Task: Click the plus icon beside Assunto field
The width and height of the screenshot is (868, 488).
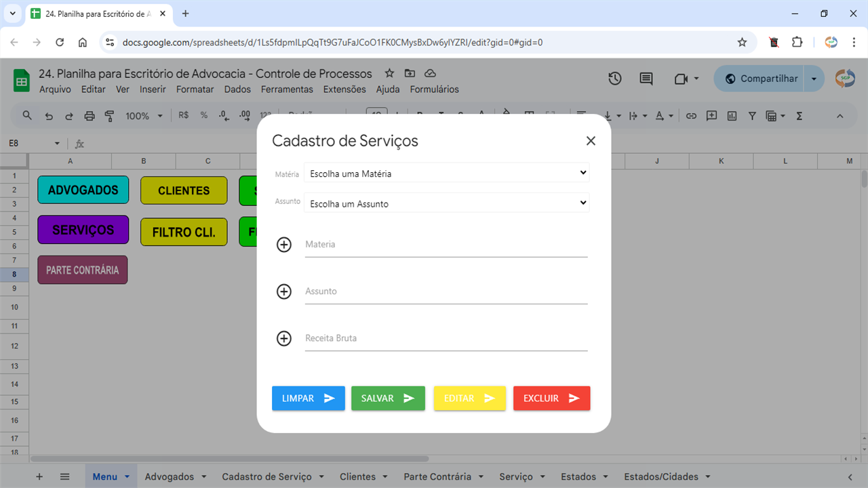Action: [x=284, y=291]
